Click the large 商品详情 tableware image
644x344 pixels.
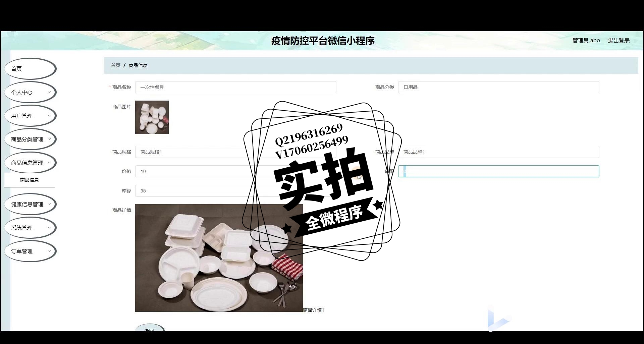click(219, 258)
